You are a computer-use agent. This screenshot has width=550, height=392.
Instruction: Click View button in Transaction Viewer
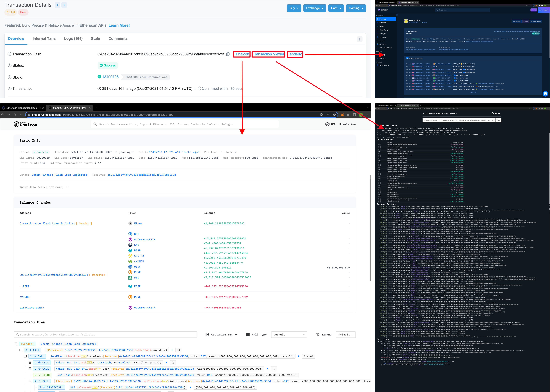pos(498,120)
